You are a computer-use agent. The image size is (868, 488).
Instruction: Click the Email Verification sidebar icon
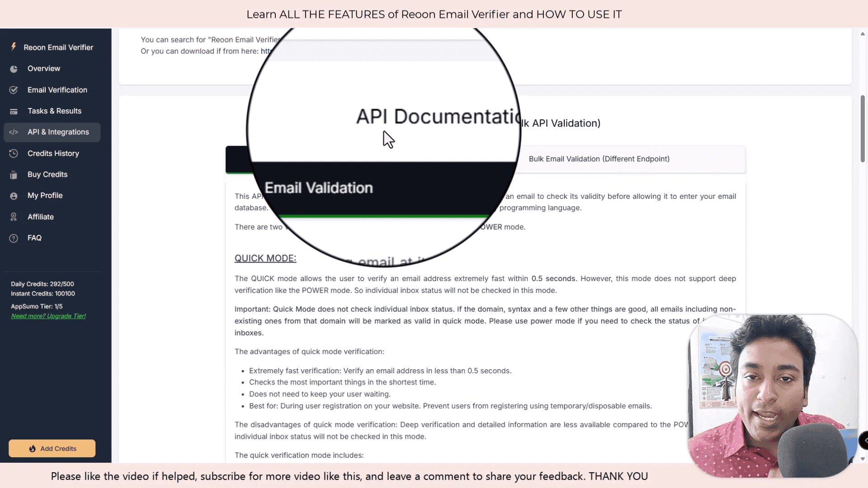(x=13, y=89)
